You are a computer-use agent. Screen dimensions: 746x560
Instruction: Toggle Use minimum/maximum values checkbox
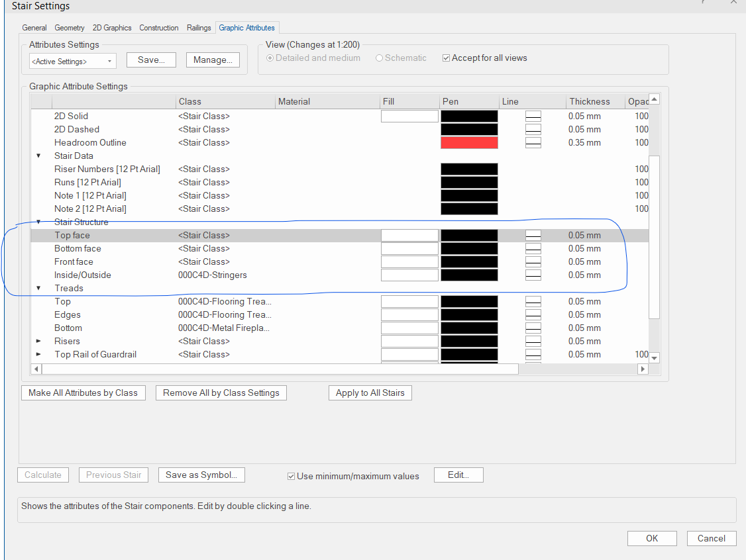tap(291, 476)
